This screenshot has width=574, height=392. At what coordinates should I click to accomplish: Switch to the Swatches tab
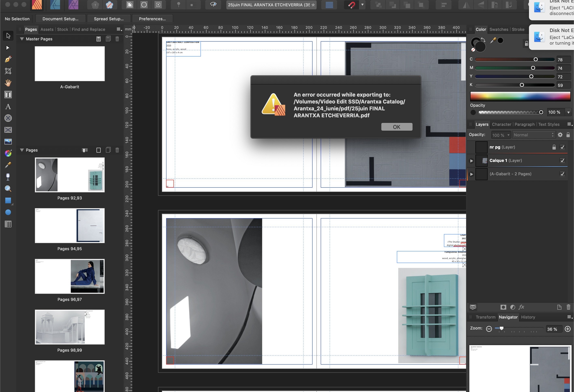[499, 29]
